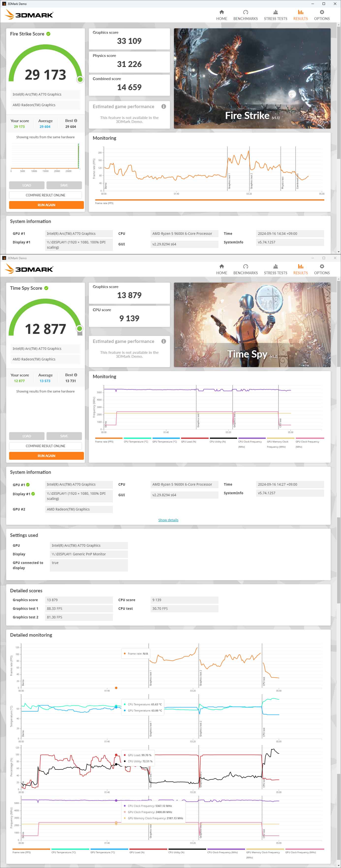Click COMPARE RESULT ONLINE for Time Spy
Viewport: 341px width, 868px height.
(46, 446)
